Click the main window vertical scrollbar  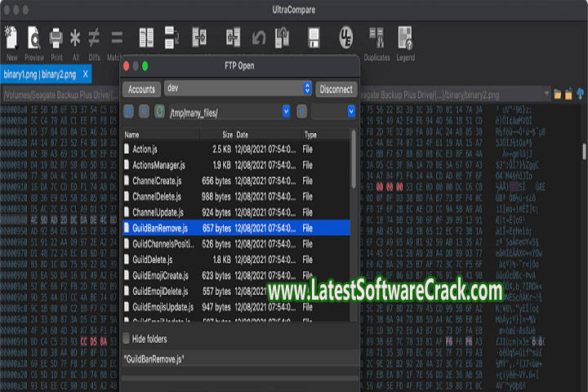(584, 151)
